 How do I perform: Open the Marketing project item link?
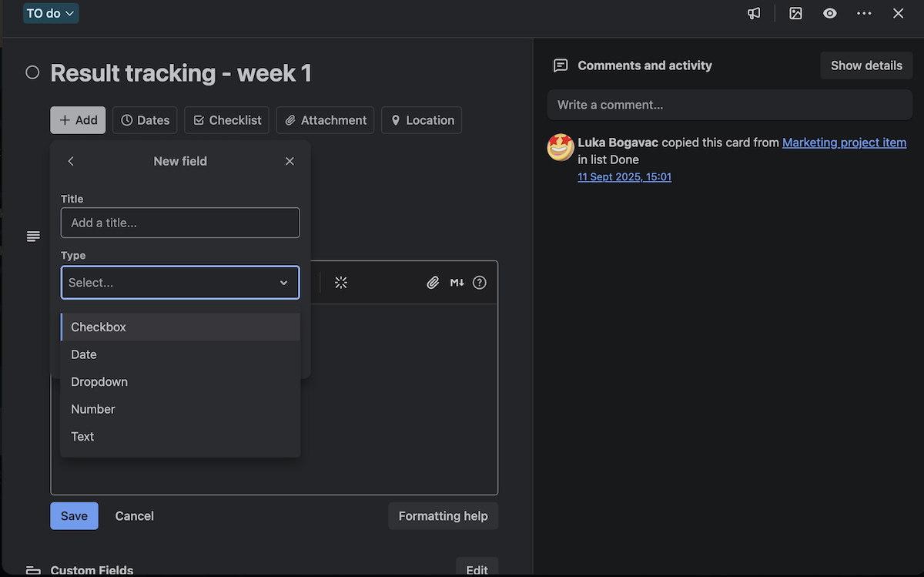pyautogui.click(x=844, y=143)
